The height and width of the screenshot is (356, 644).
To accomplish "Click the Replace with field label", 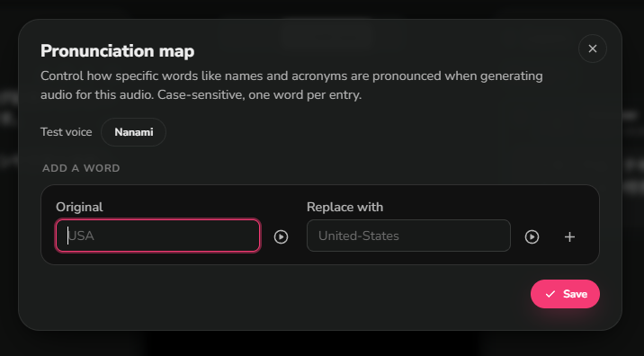I will (x=345, y=207).
